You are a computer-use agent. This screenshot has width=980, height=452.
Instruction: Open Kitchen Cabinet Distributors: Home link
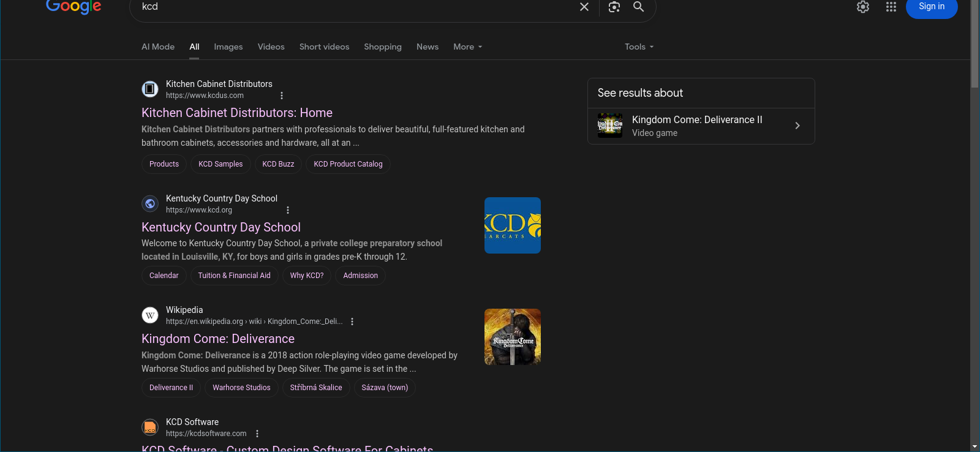point(237,113)
